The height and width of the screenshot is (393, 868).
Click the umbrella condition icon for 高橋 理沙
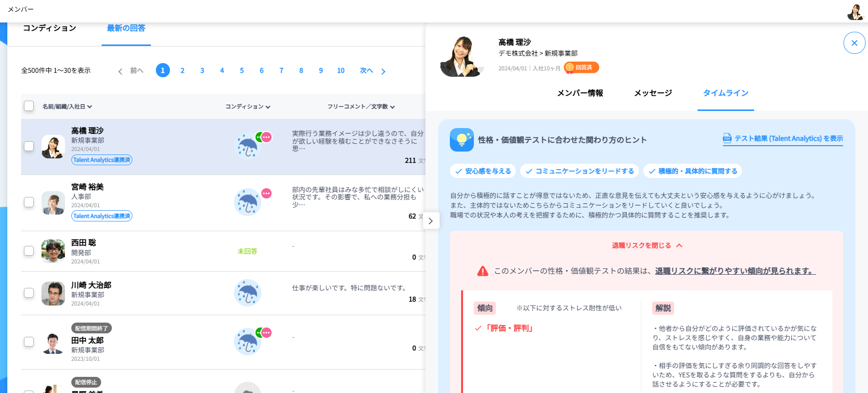coord(248,146)
